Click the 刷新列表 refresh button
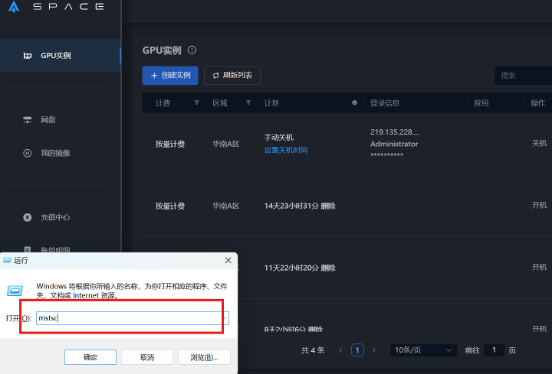Image resolution: width=552 pixels, height=374 pixels. click(232, 75)
